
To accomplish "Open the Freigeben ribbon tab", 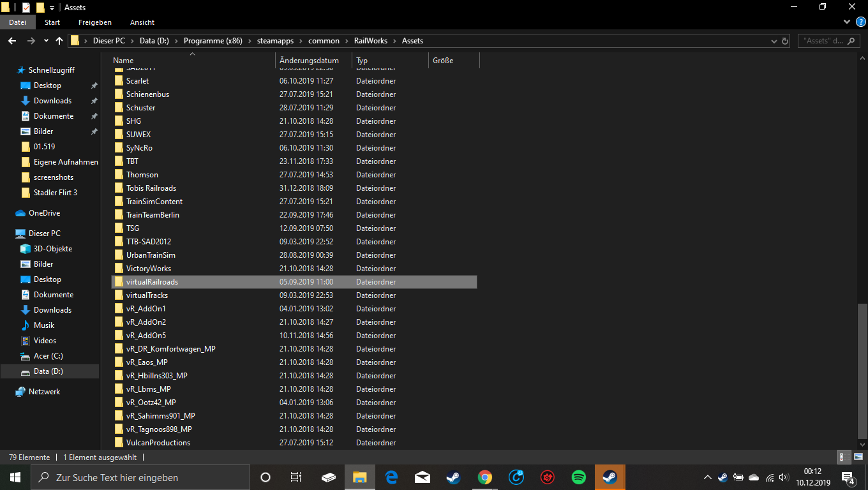I will pos(95,22).
